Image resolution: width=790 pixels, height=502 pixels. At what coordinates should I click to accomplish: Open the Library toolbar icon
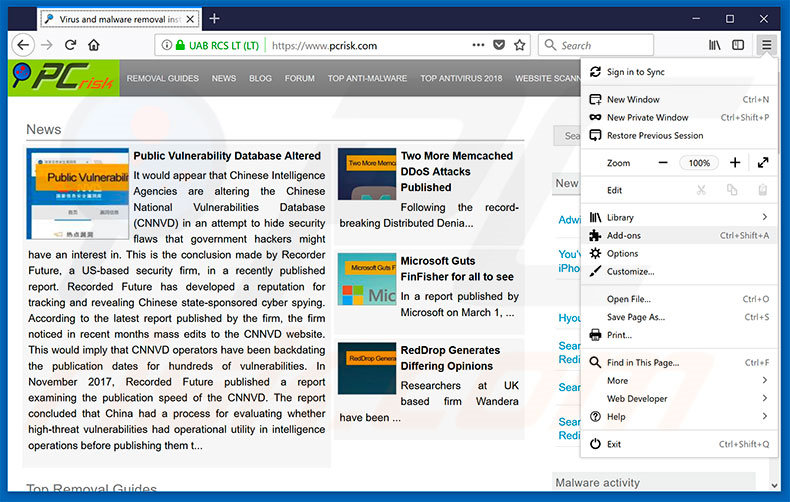point(715,45)
